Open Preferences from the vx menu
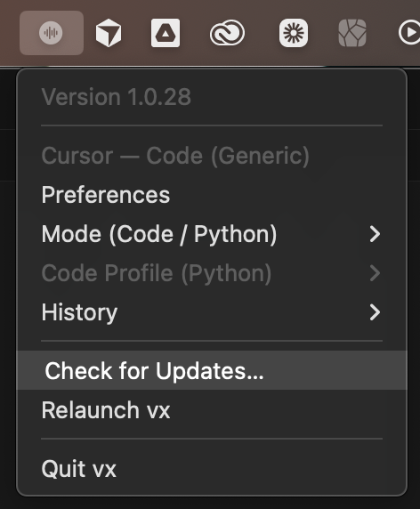The width and height of the screenshot is (420, 509). coord(212,195)
